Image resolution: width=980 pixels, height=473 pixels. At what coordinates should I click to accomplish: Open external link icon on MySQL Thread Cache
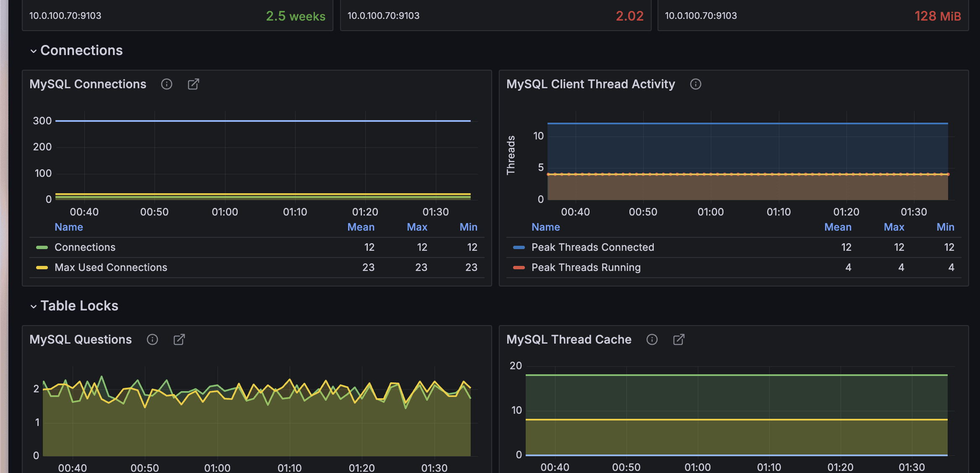click(x=679, y=339)
